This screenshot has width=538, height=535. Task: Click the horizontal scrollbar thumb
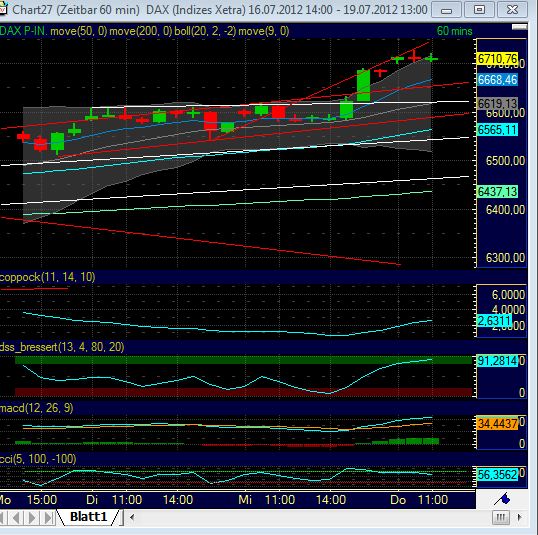pos(500,517)
